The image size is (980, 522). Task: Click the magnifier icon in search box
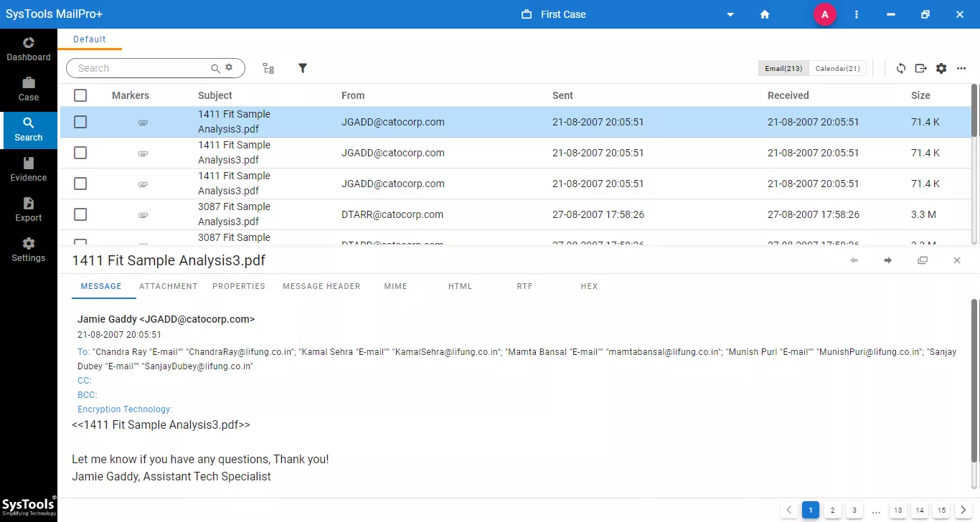click(215, 68)
